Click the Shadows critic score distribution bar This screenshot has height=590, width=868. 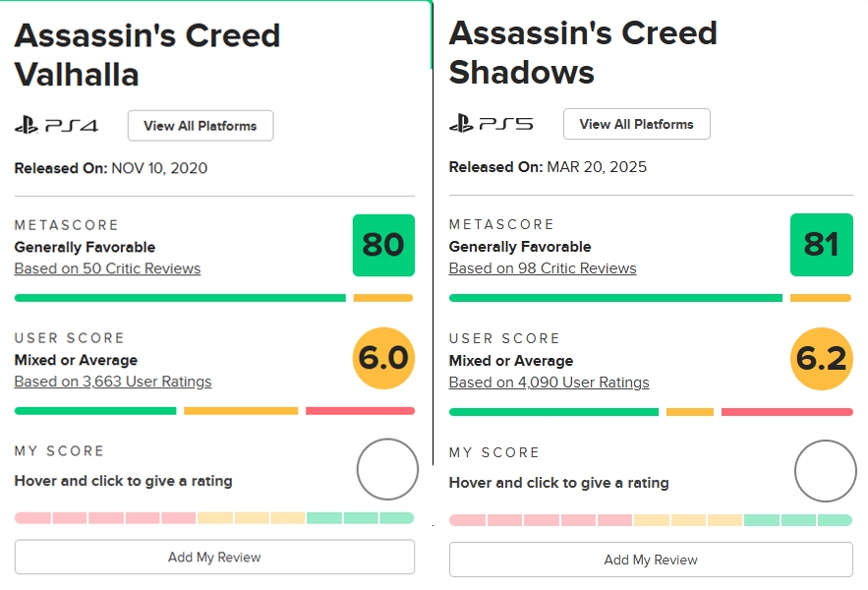(651, 298)
